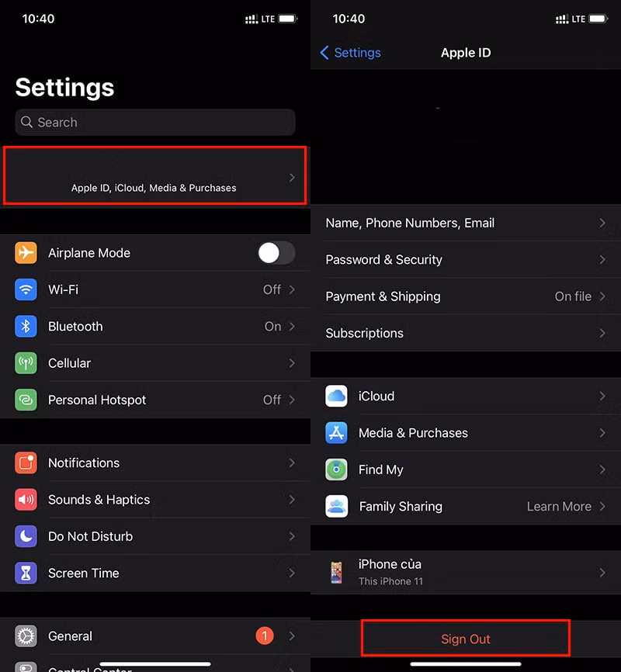Screen dimensions: 621x672
Task: Tap the Apple ID page title
Action: 466,53
